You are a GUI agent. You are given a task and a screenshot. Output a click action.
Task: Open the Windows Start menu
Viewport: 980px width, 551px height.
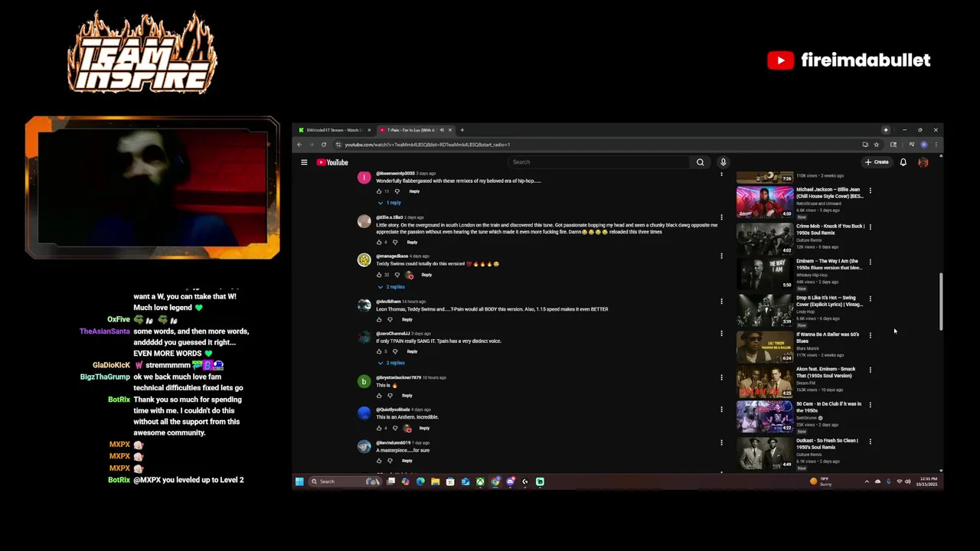pos(299,481)
